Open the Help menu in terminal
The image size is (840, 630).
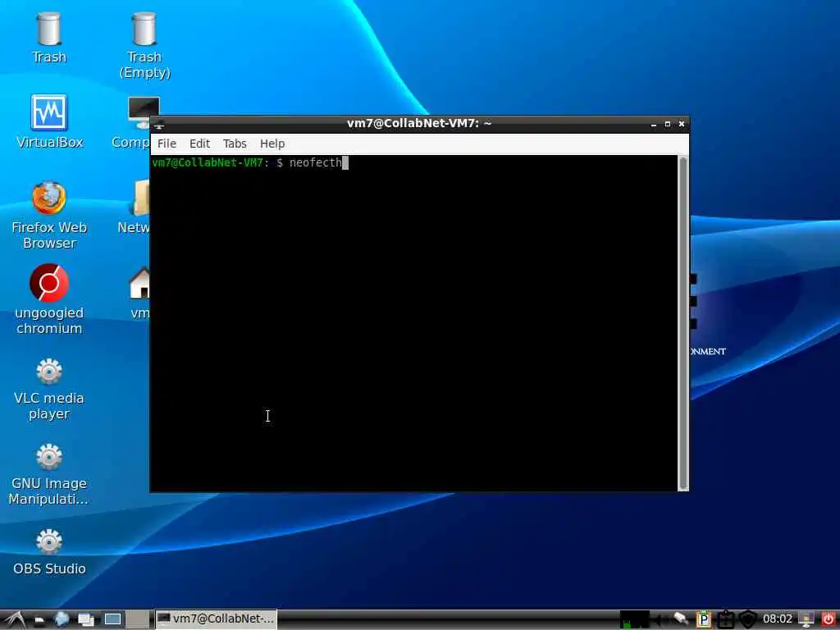click(x=272, y=144)
